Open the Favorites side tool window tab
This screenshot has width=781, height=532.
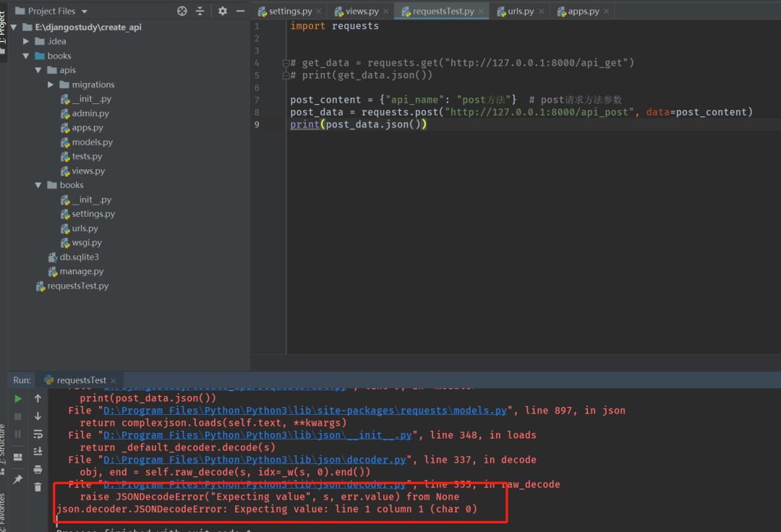(x=3, y=512)
